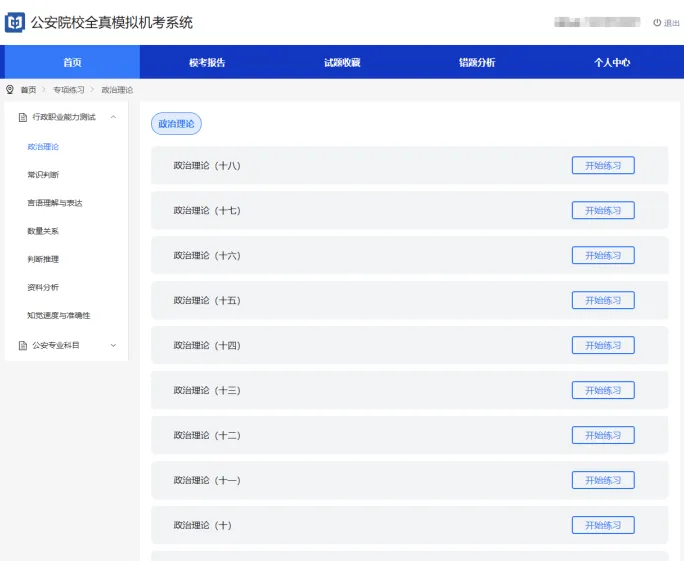Start practice for 政治理论（十三）
Image resolution: width=684 pixels, height=561 pixels.
click(x=603, y=390)
